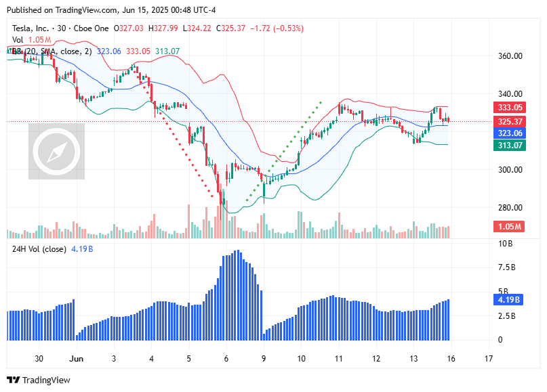
Task: Click the 17 date label on time axis
Action: tap(489, 359)
